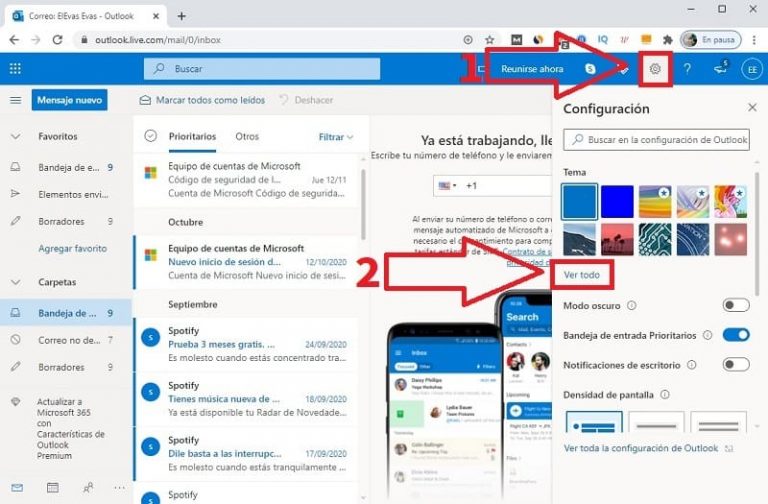Open Código de seguridad email
Viewport: 768px width, 504px height.
click(246, 179)
